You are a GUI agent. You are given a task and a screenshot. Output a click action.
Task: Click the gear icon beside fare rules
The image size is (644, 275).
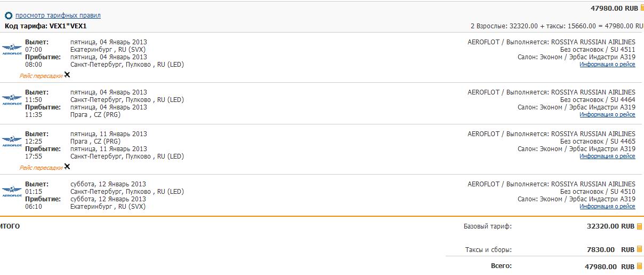tap(9, 15)
